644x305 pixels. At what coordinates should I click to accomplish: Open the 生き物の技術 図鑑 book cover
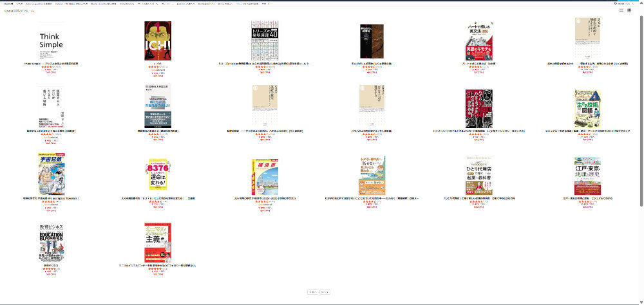(587, 107)
